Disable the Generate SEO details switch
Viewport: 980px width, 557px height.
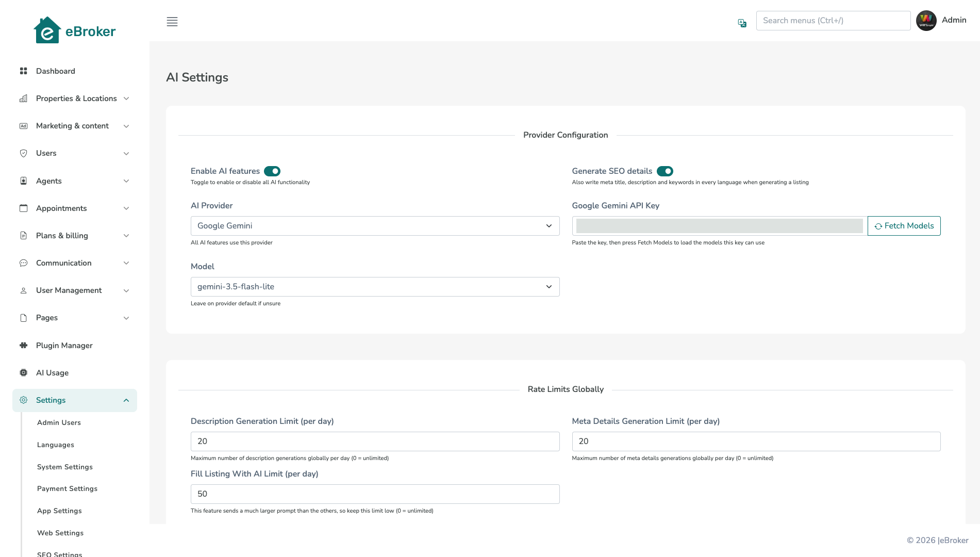pos(665,171)
